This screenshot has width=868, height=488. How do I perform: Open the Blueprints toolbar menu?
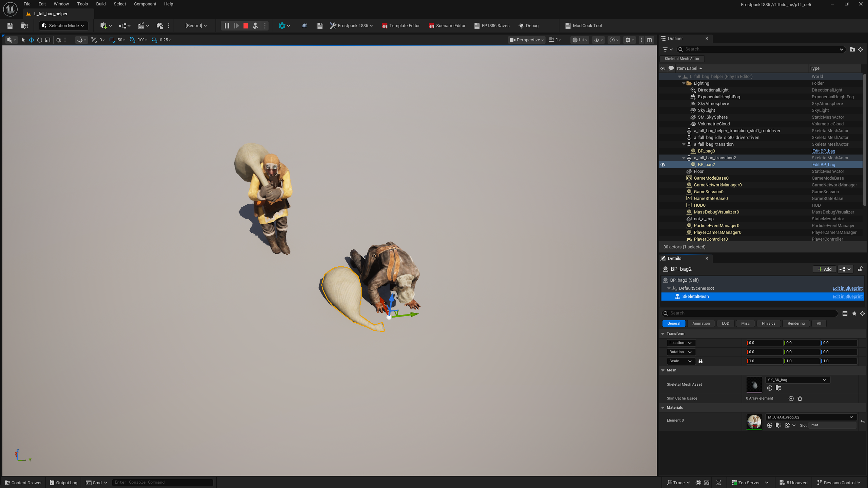click(125, 26)
